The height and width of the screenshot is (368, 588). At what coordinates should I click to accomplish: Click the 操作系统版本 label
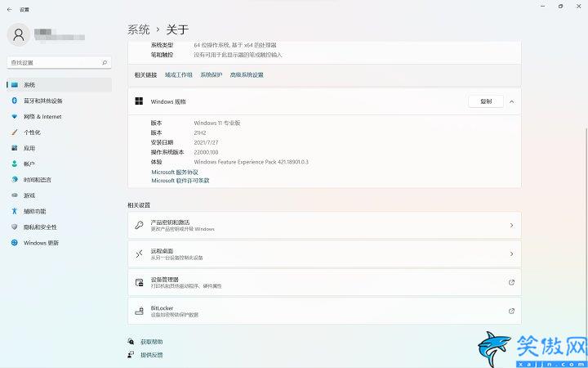(167, 152)
